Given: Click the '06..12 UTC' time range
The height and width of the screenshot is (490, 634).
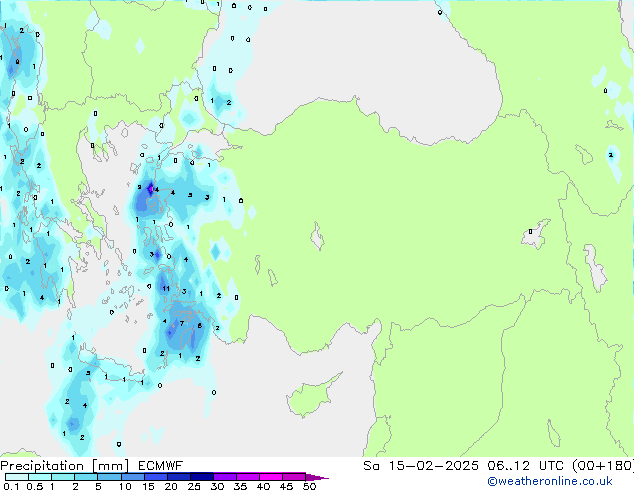Looking at the screenshot, I should click(x=526, y=466).
